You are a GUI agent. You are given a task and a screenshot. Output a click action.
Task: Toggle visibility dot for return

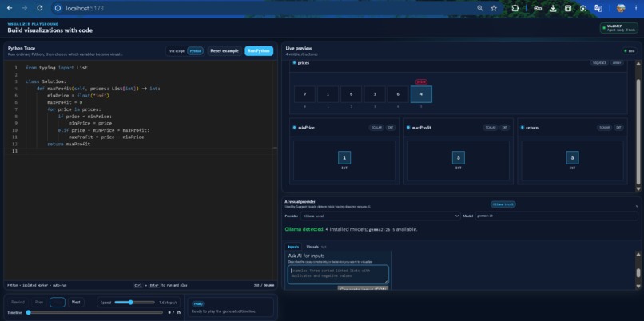[x=523, y=128]
